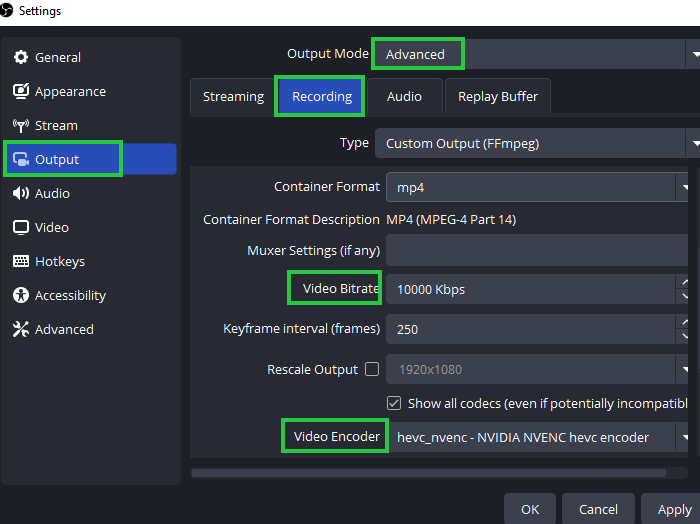The image size is (700, 524).
Task: Open the Video Encoder dropdown
Action: tap(537, 437)
